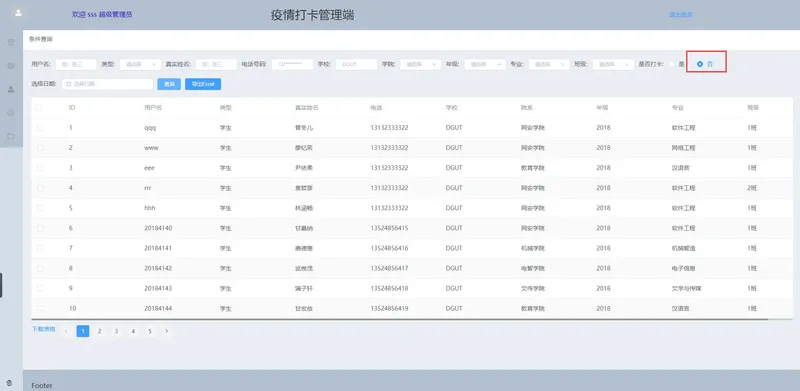Go to page 5 in pagination
Image resolution: width=800 pixels, height=391 pixels.
[x=150, y=331]
